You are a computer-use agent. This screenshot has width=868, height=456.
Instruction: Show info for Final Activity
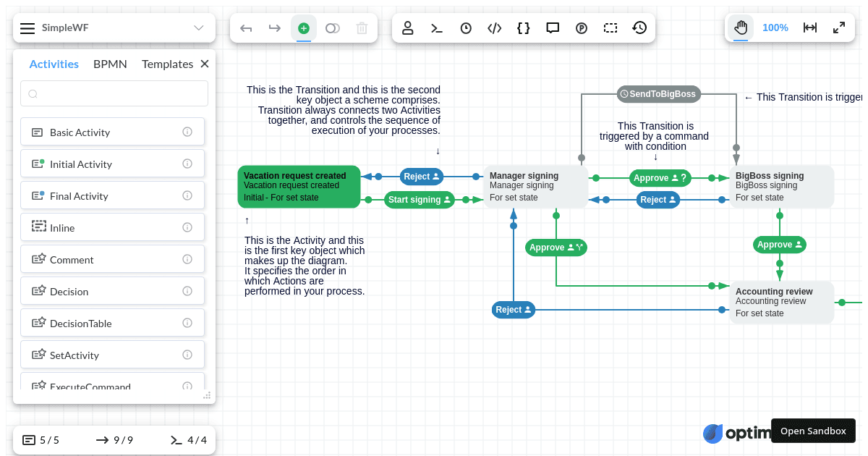(187, 195)
